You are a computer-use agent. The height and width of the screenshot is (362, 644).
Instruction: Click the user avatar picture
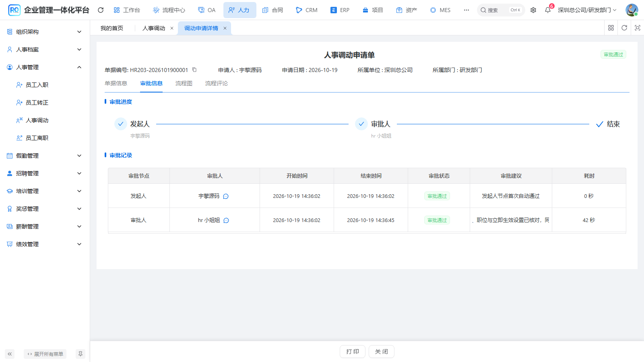pos(632,10)
